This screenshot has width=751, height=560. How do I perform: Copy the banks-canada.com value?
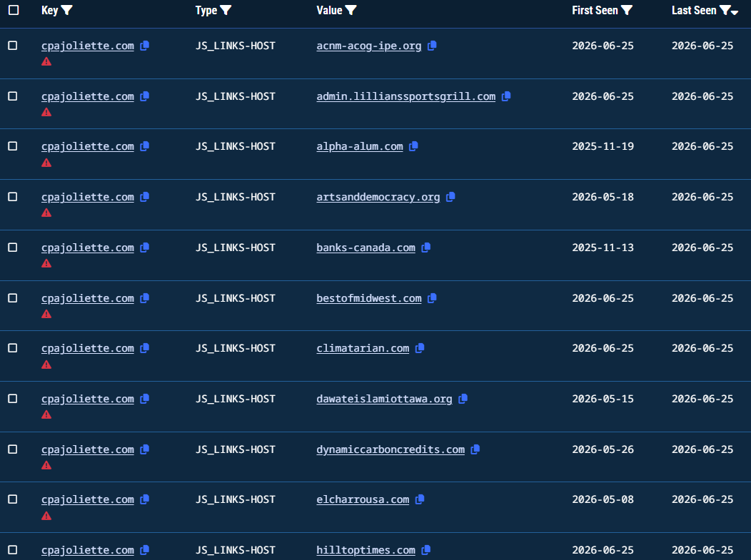click(x=425, y=248)
